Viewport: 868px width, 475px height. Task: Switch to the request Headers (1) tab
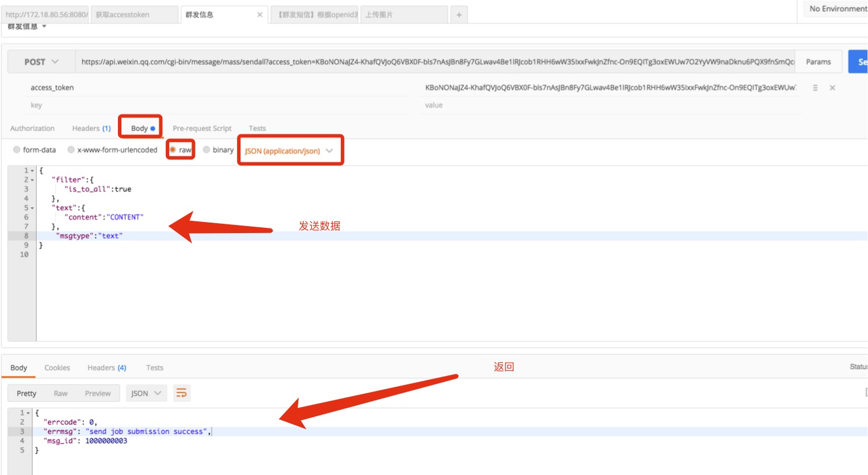click(x=92, y=129)
